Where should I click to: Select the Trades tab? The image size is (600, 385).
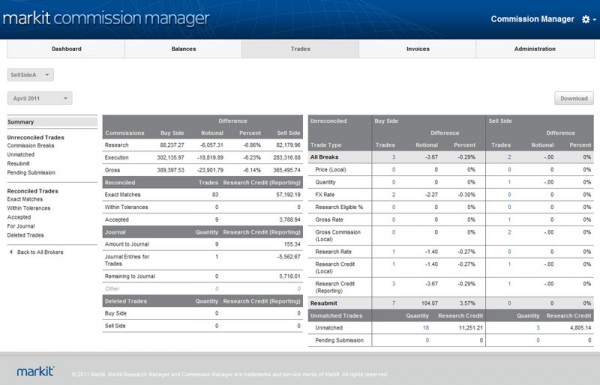point(300,49)
